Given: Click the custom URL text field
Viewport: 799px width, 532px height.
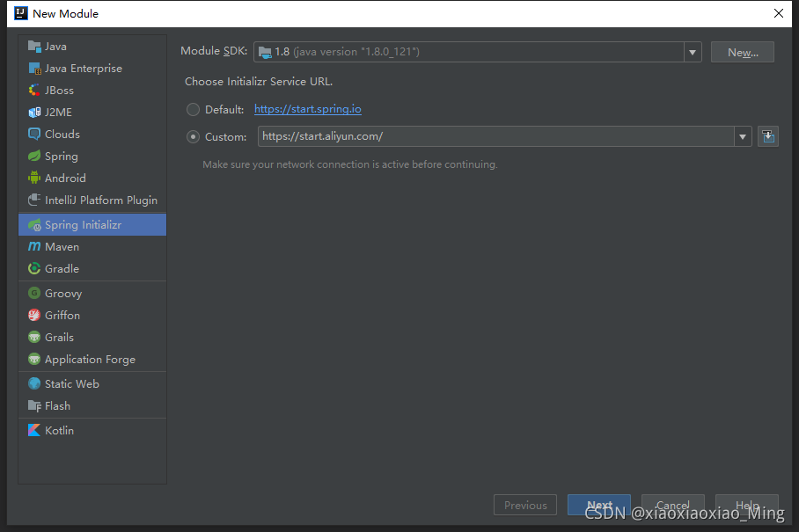Looking at the screenshot, I should [495, 136].
